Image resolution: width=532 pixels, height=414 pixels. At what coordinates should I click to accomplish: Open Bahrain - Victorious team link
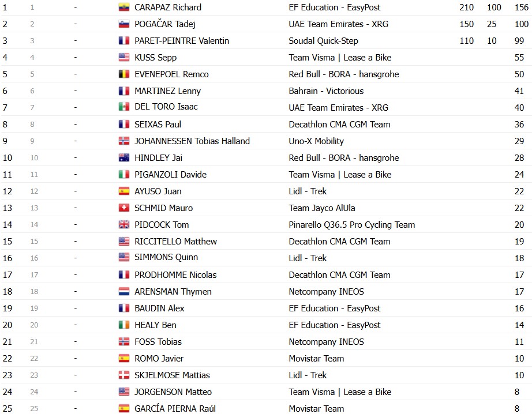click(x=326, y=91)
